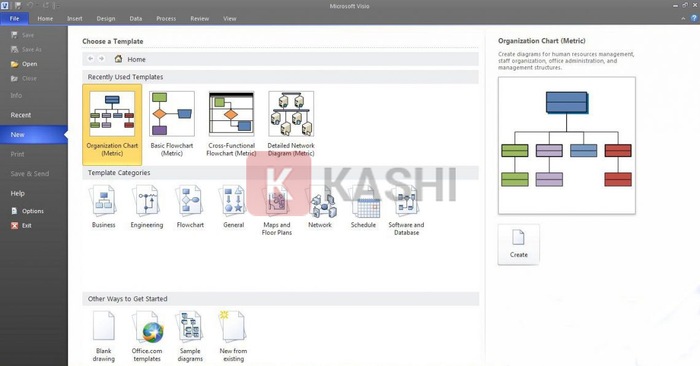Viewport: 700px width, 366px height.
Task: Select New in the backstage menu
Action: (x=34, y=135)
